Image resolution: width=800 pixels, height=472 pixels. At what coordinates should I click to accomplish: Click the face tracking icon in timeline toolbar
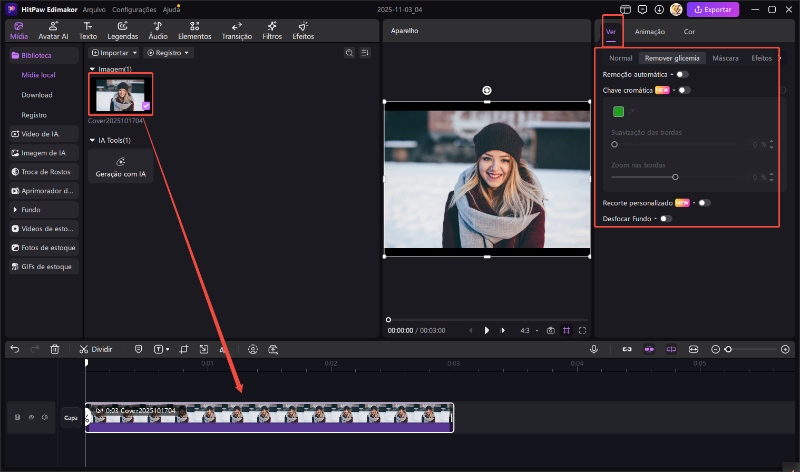point(253,349)
